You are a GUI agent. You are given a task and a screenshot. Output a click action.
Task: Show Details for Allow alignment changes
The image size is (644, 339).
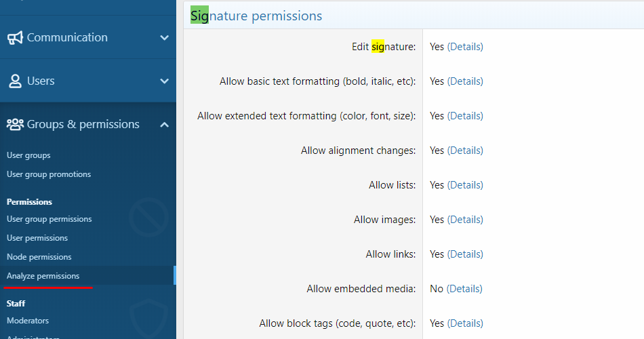point(465,151)
